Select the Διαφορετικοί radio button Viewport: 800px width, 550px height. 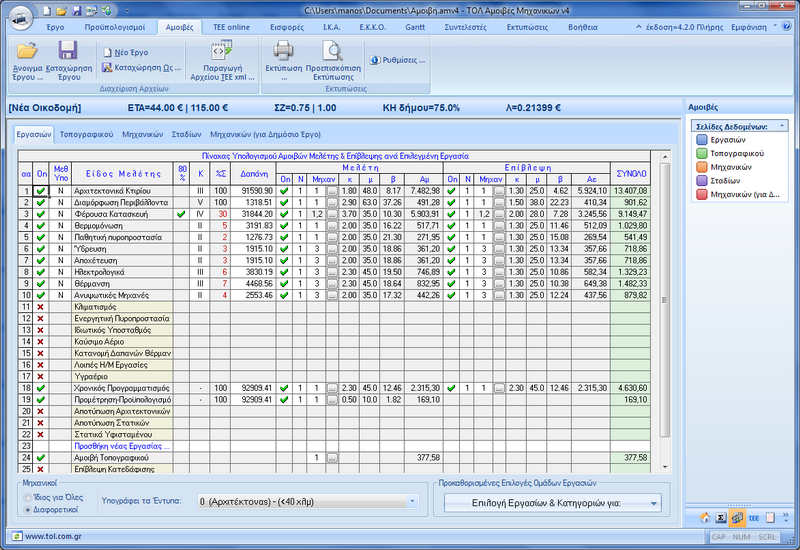28,510
